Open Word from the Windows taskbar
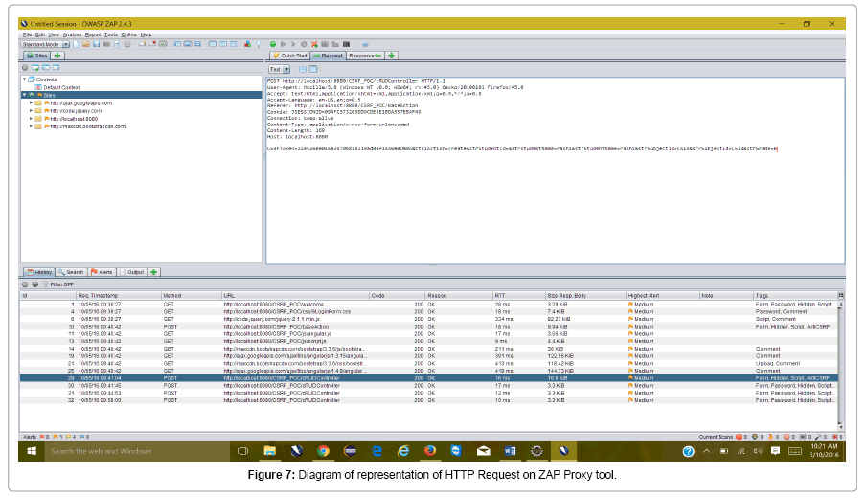The width and height of the screenshot is (868, 499). [x=510, y=451]
